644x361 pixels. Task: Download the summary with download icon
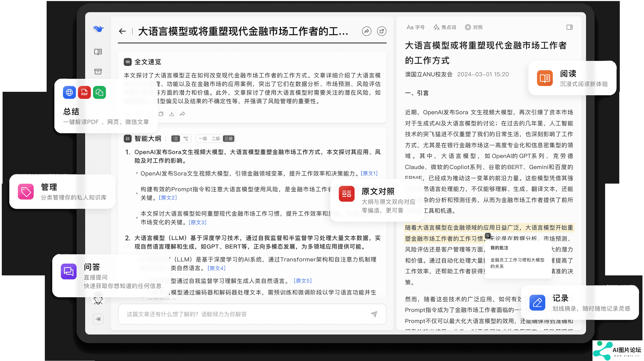coord(172,114)
